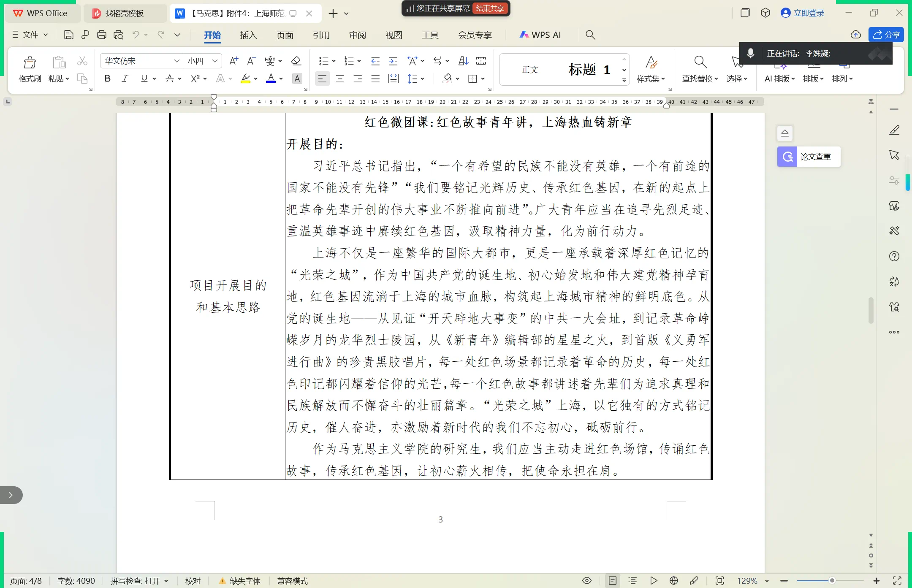Switch to the 插入 ribbon tab
912x588 pixels.
pos(248,35)
